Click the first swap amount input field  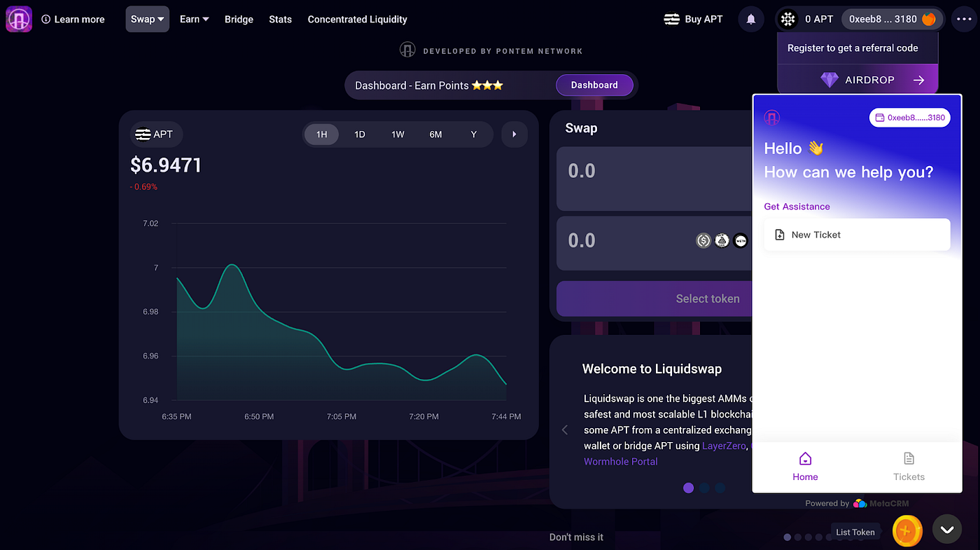click(654, 178)
